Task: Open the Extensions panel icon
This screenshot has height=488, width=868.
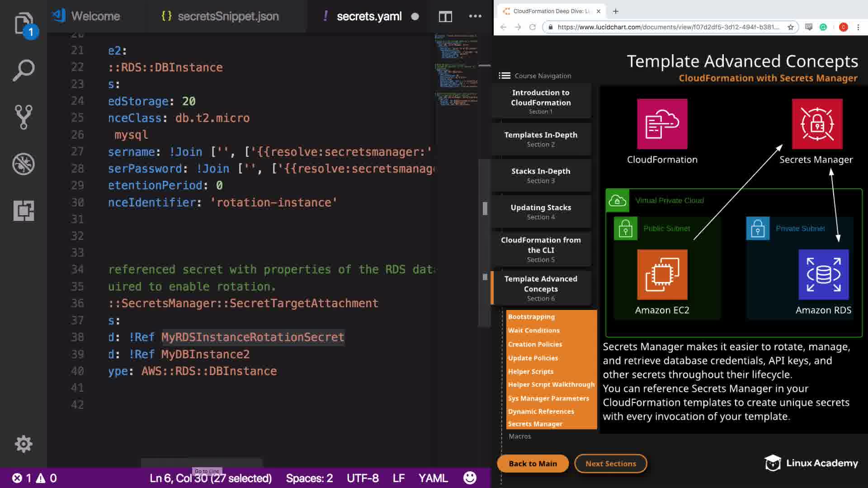Action: click(x=24, y=211)
